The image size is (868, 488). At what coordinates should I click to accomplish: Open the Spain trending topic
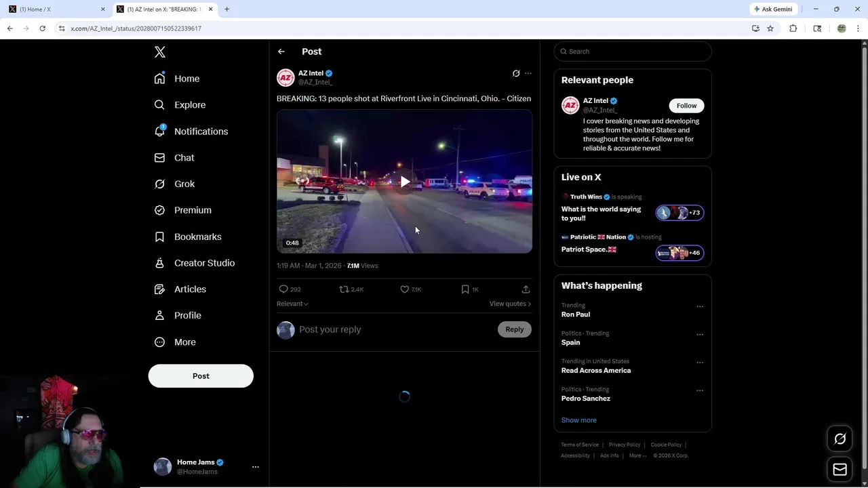point(570,342)
